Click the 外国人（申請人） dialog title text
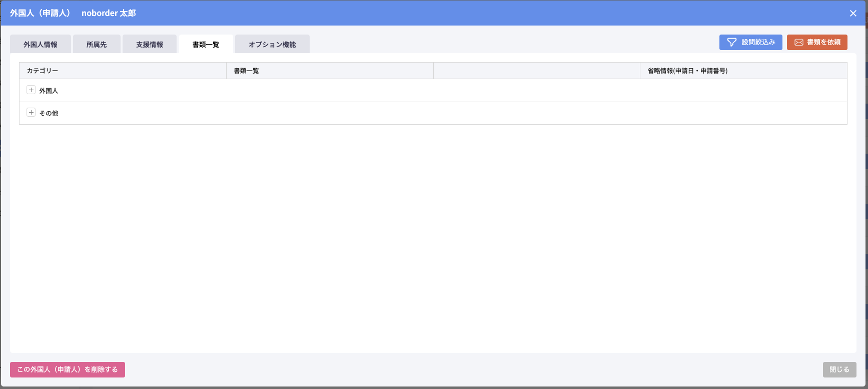Image resolution: width=868 pixels, height=389 pixels. pos(41,13)
